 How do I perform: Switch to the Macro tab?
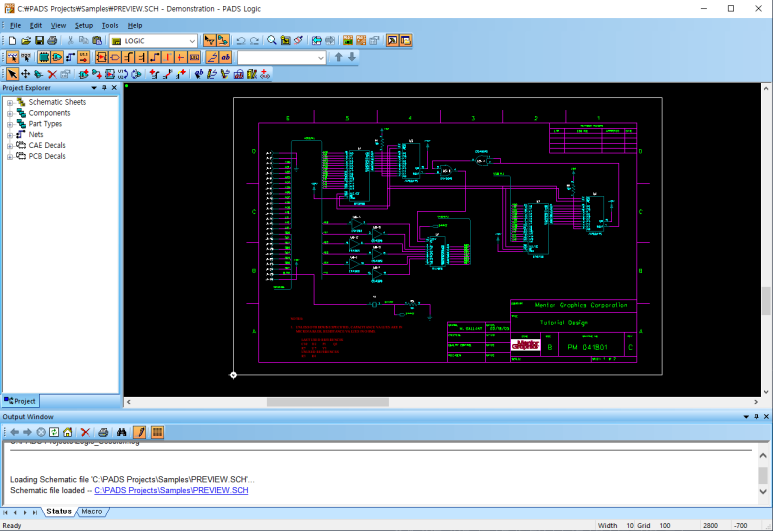click(92, 512)
